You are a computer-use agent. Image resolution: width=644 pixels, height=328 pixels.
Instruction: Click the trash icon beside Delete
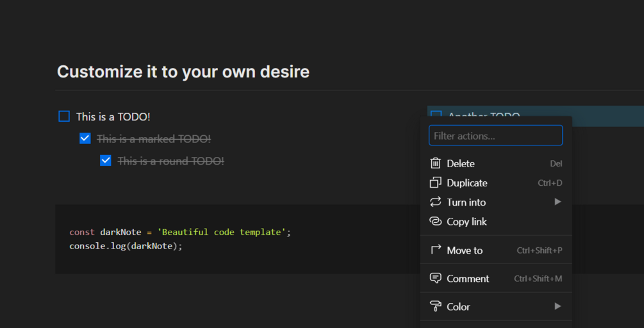436,163
